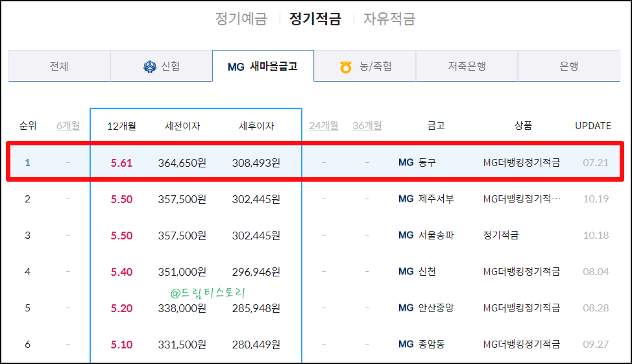
Task: Open 동구's MG더뱅킹정기적금 product
Action: pos(522,162)
